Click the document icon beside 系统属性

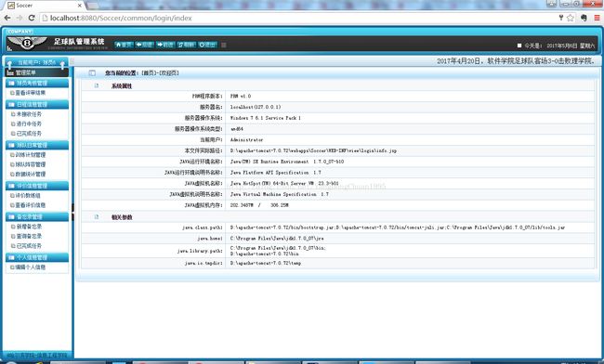tap(97, 85)
